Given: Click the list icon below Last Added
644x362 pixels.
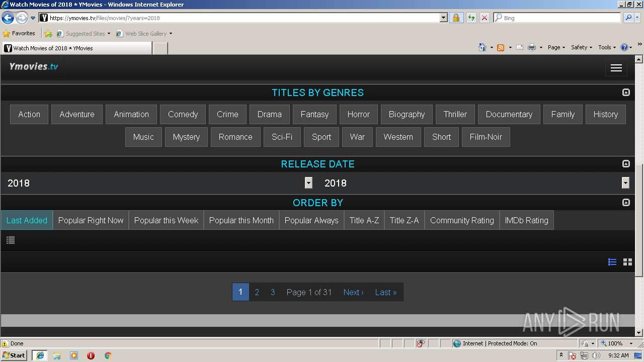Looking at the screenshot, I should (x=11, y=240).
